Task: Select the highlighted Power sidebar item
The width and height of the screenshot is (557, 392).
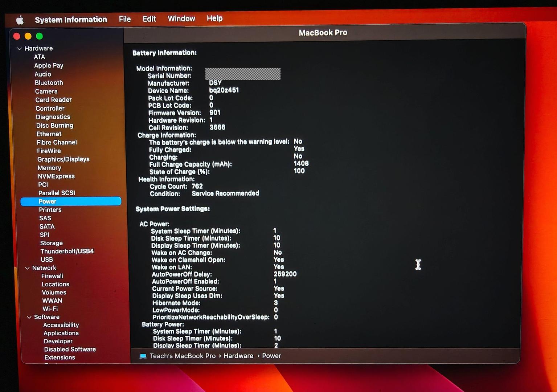Action: pos(71,201)
